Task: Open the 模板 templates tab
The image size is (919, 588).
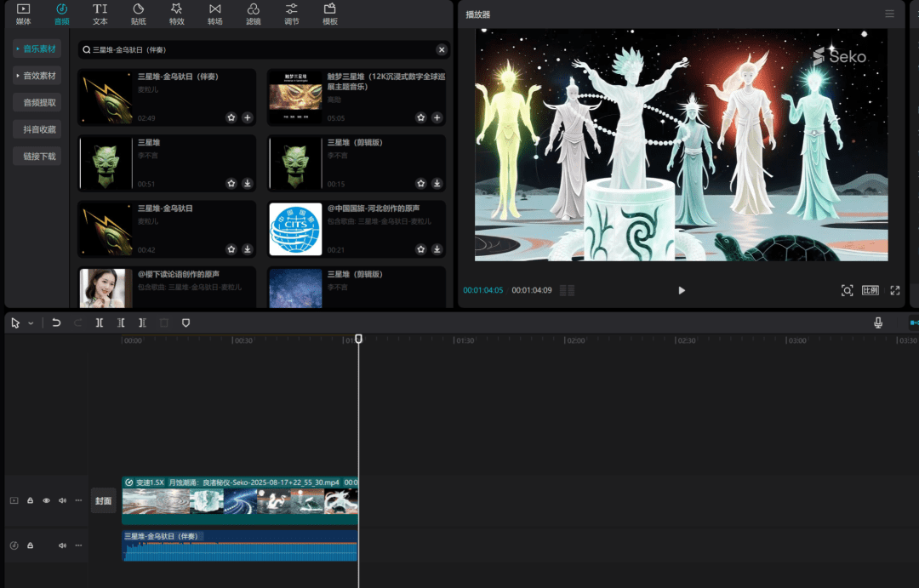Action: point(330,14)
